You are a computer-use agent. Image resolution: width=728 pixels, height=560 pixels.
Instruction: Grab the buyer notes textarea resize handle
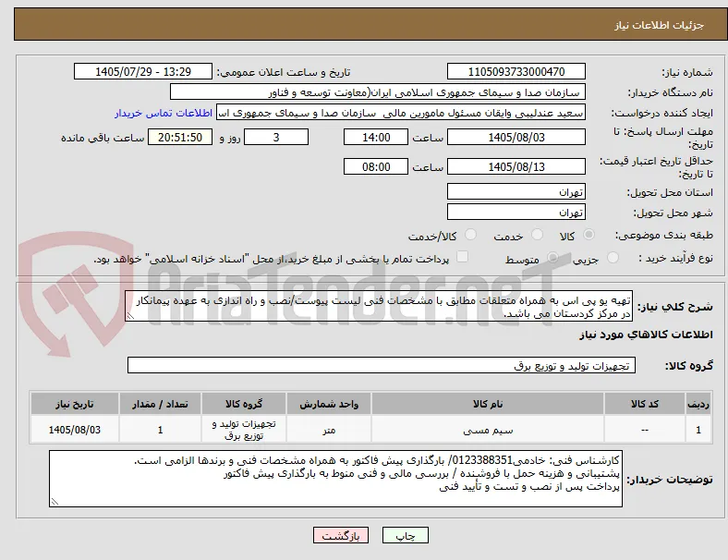click(55, 502)
